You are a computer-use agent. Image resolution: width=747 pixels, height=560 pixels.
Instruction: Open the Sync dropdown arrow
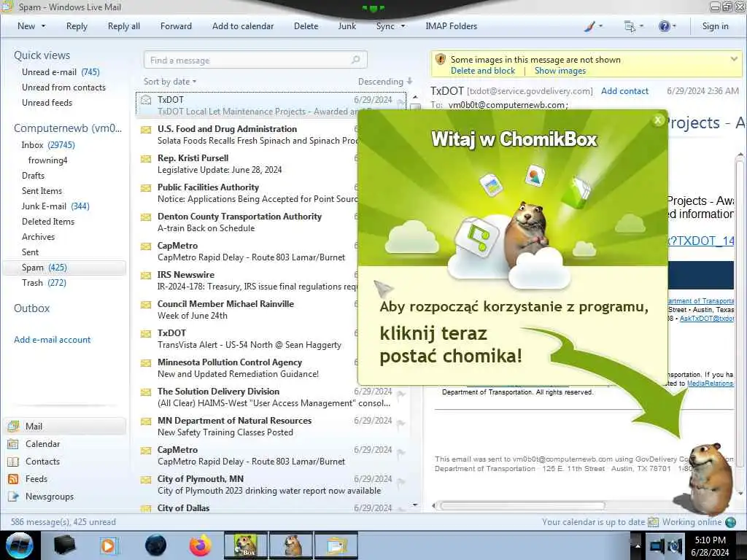tap(403, 26)
